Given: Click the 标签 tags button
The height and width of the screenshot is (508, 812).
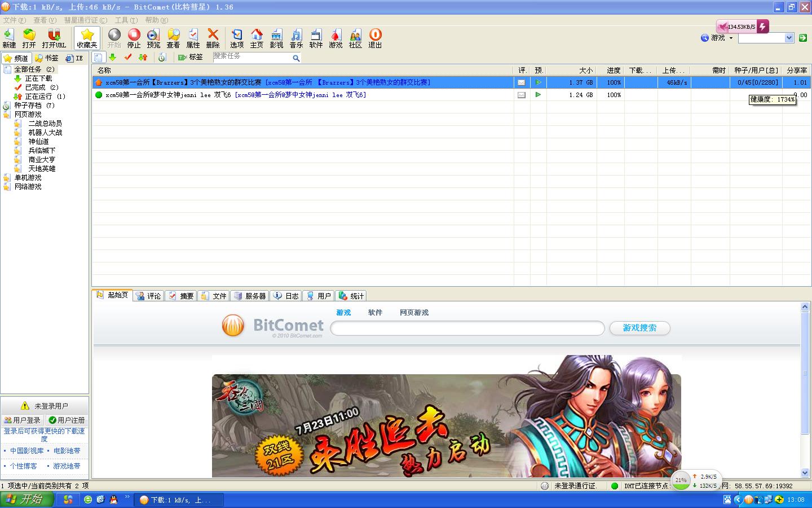Looking at the screenshot, I should point(191,58).
